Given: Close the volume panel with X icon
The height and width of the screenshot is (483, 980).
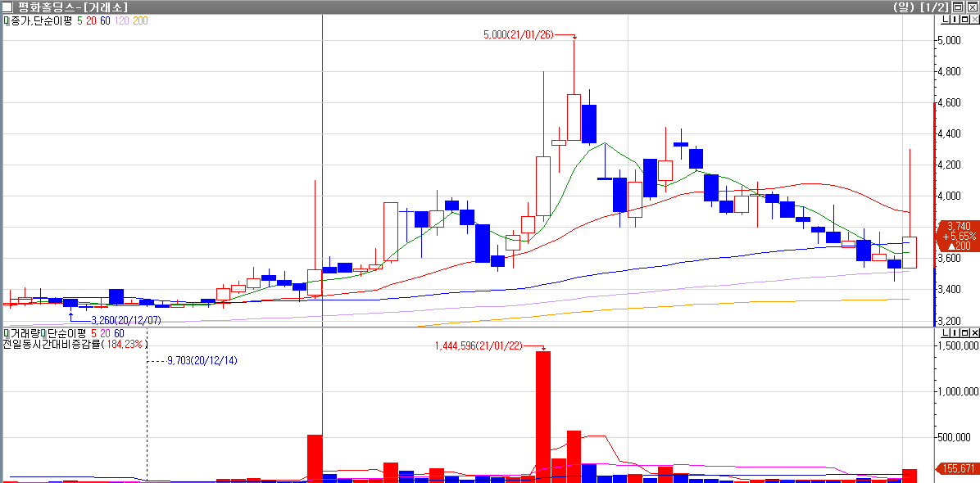Looking at the screenshot, I should pos(973,332).
